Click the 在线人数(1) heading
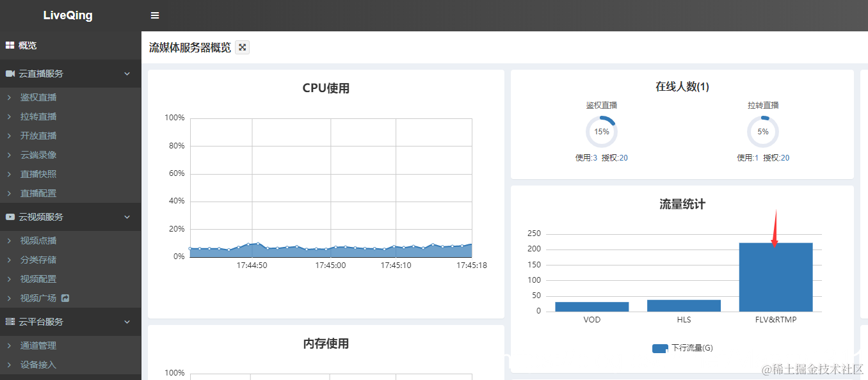868x380 pixels. tap(682, 86)
